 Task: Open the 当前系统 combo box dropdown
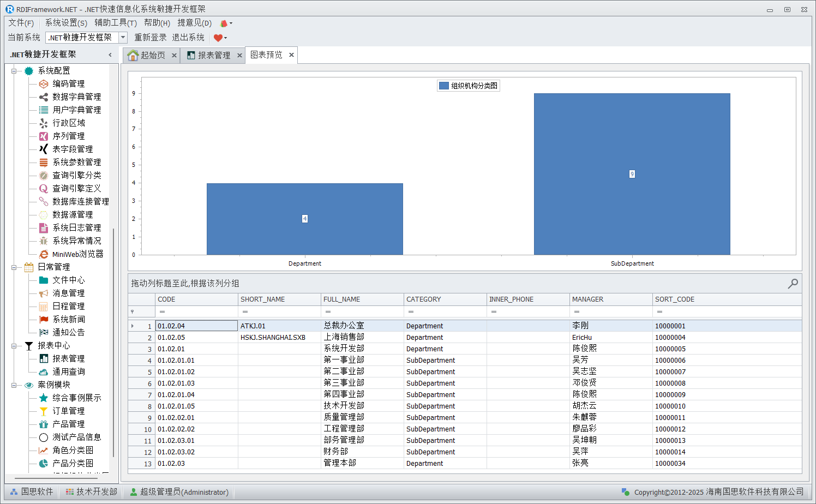click(123, 38)
